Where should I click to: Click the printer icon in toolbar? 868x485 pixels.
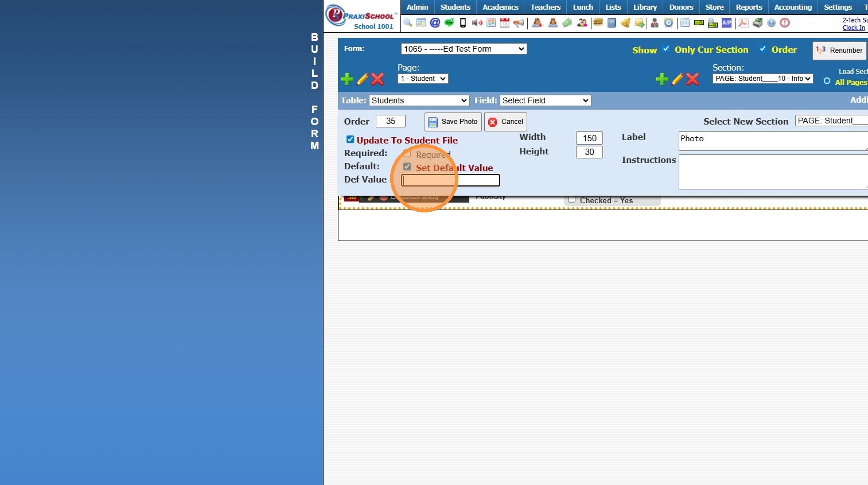[713, 23]
